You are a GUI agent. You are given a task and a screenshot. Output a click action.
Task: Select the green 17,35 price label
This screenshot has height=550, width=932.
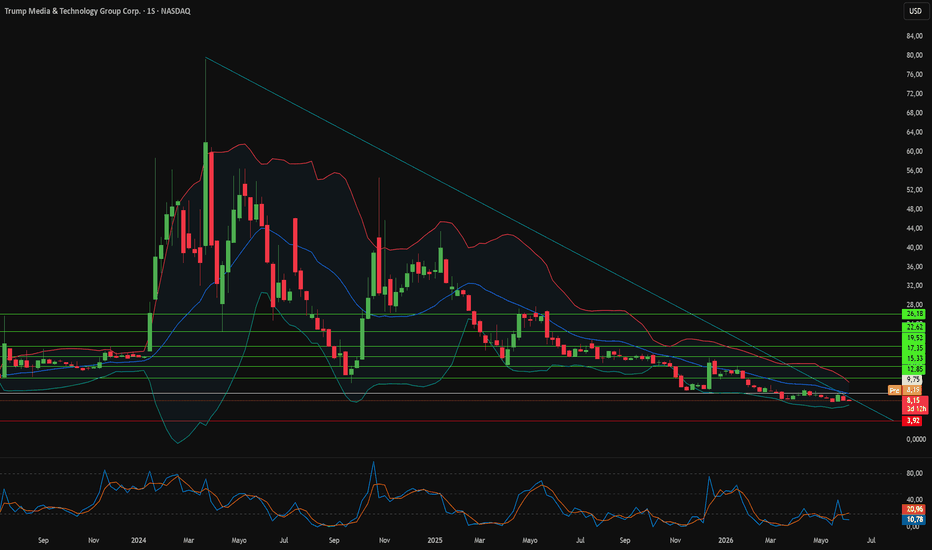coord(914,348)
